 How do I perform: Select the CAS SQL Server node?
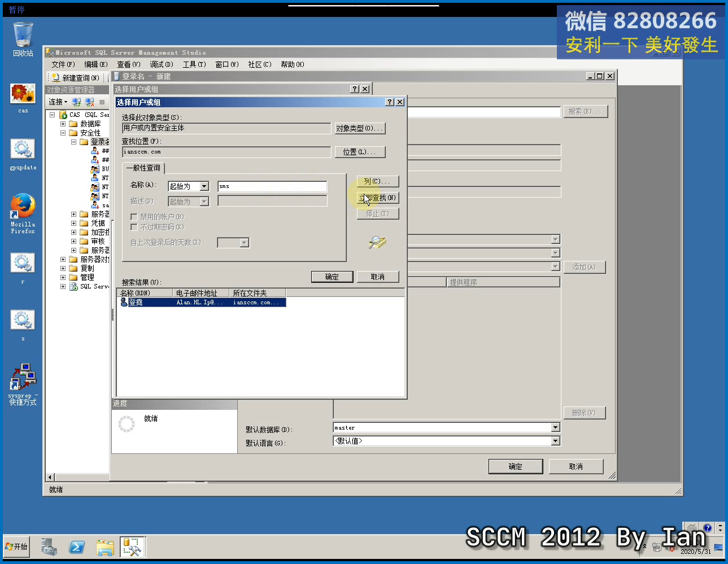(x=84, y=115)
